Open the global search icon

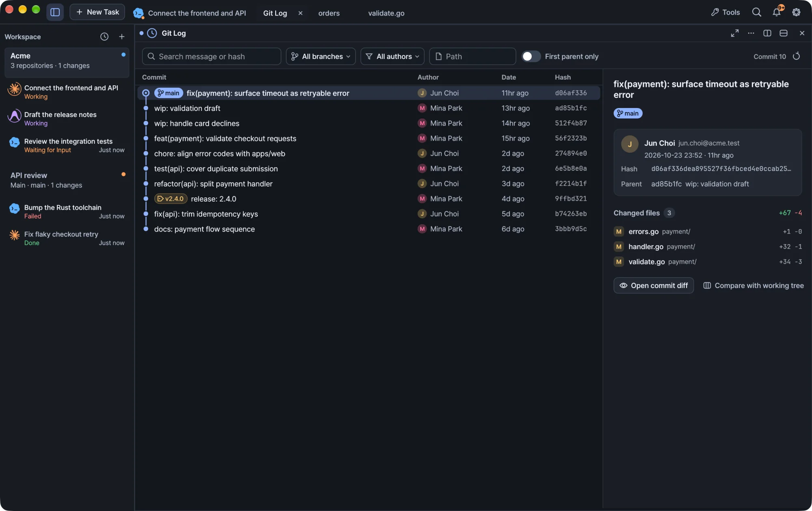756,12
